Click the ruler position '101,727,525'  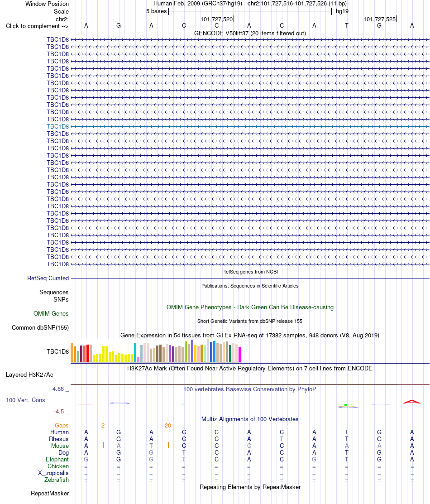[x=379, y=19]
